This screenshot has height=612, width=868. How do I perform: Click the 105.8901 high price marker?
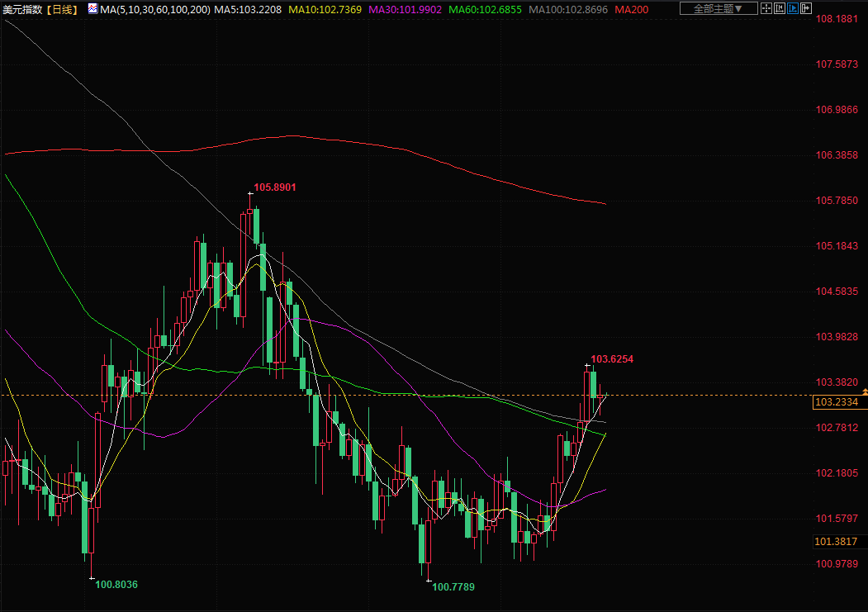coord(274,187)
